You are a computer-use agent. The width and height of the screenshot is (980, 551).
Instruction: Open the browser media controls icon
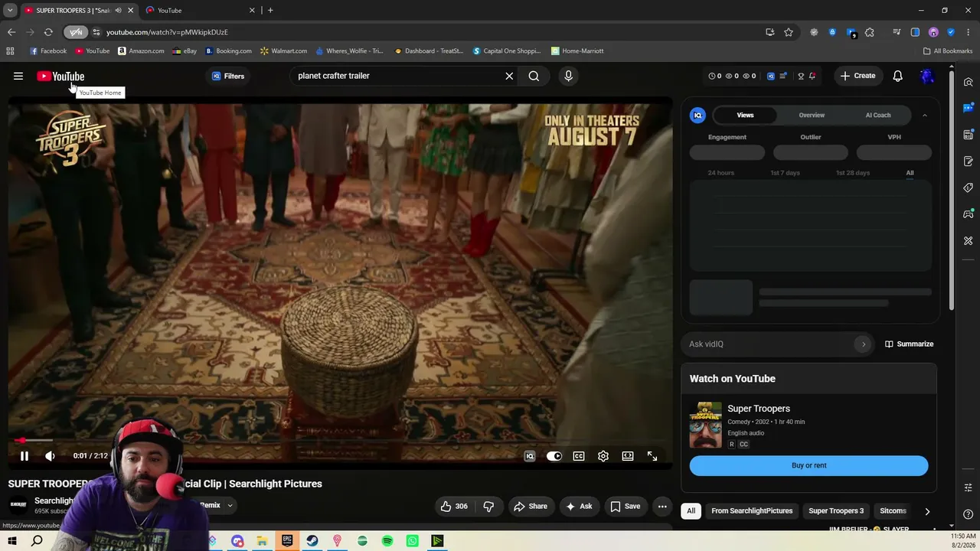(x=897, y=32)
